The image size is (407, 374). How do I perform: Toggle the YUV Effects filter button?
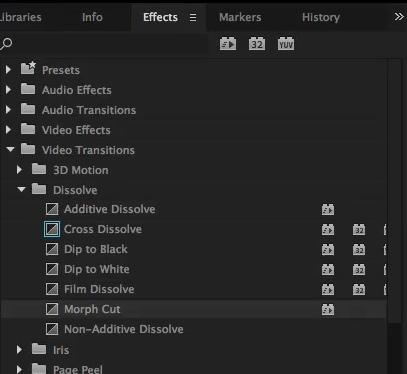286,44
